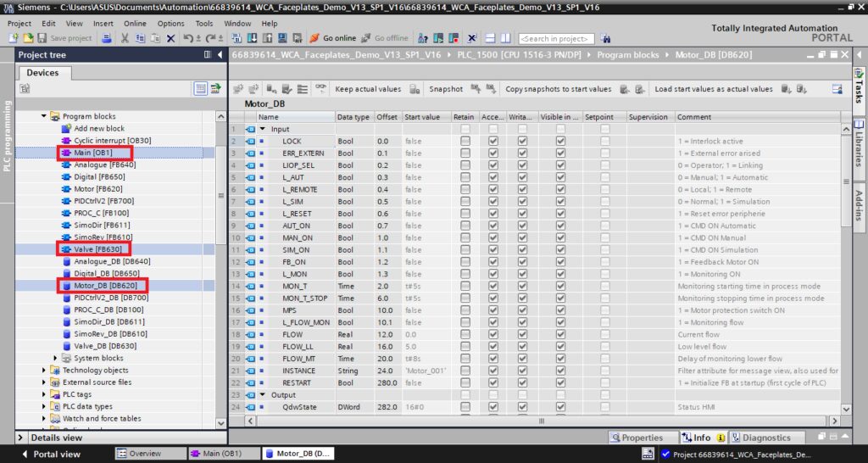Open the Options menu

(170, 23)
